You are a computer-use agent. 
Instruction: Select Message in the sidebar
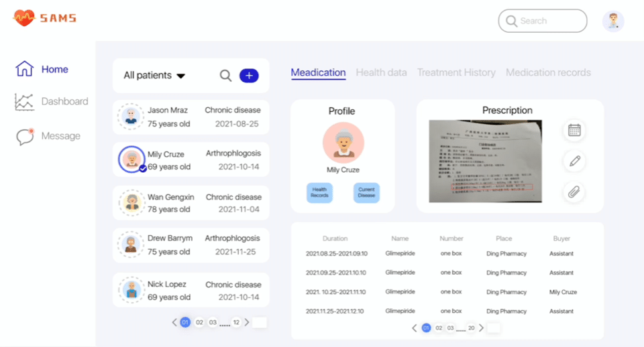61,136
